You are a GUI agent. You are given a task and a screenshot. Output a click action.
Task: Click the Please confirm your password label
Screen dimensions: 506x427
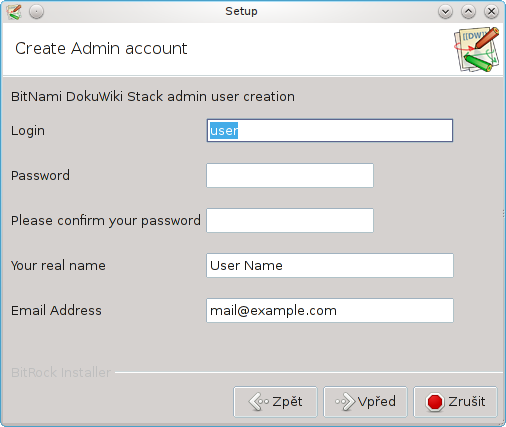106,221
